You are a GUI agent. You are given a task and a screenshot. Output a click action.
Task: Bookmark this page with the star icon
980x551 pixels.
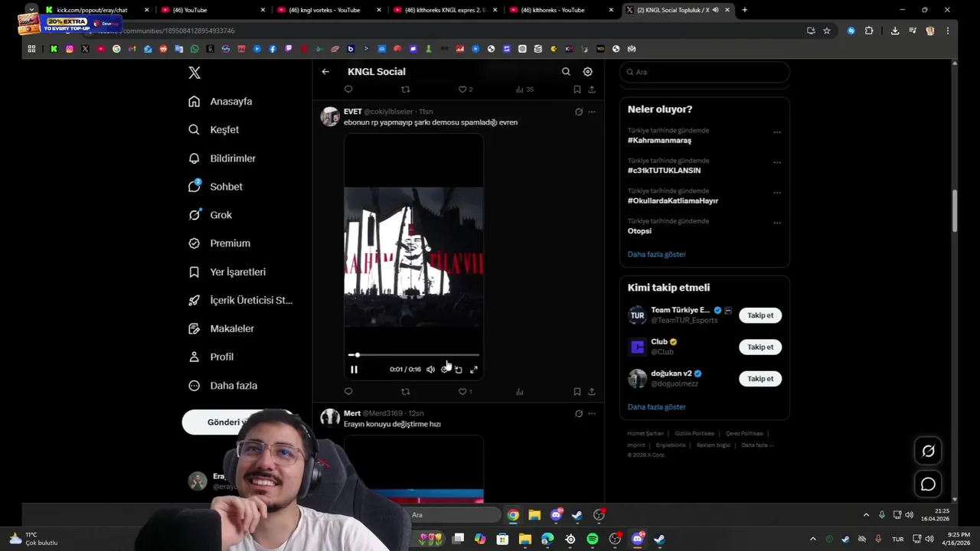tap(827, 31)
